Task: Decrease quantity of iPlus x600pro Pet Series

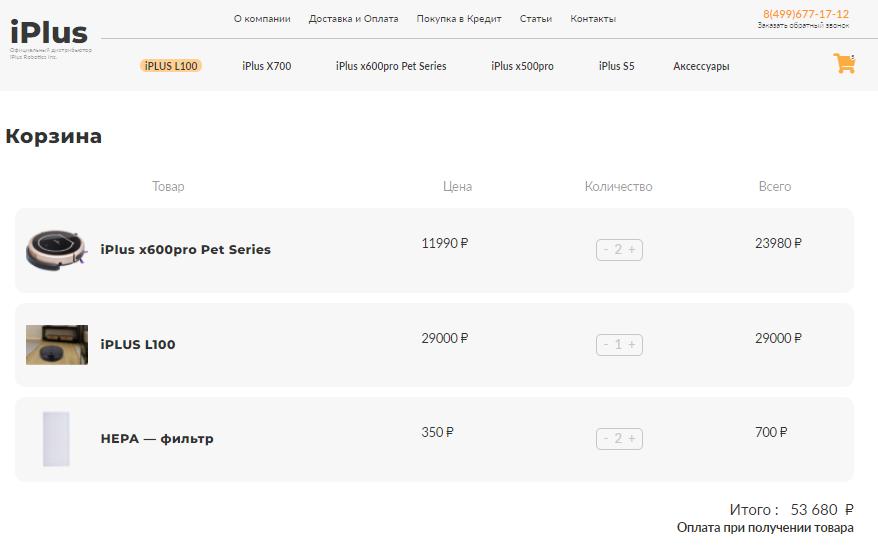Action: pos(606,249)
